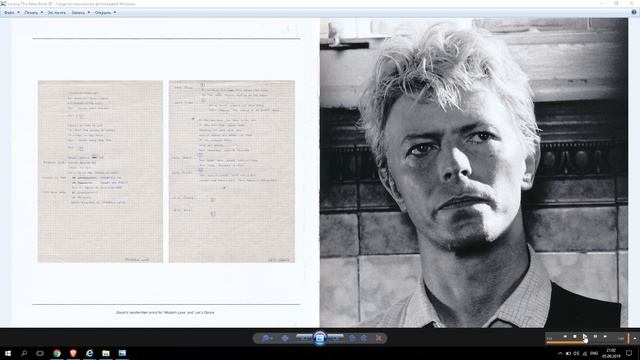Screen dimensions: 640x360
Task: Skip to next track in mini player
Action: click(x=605, y=336)
